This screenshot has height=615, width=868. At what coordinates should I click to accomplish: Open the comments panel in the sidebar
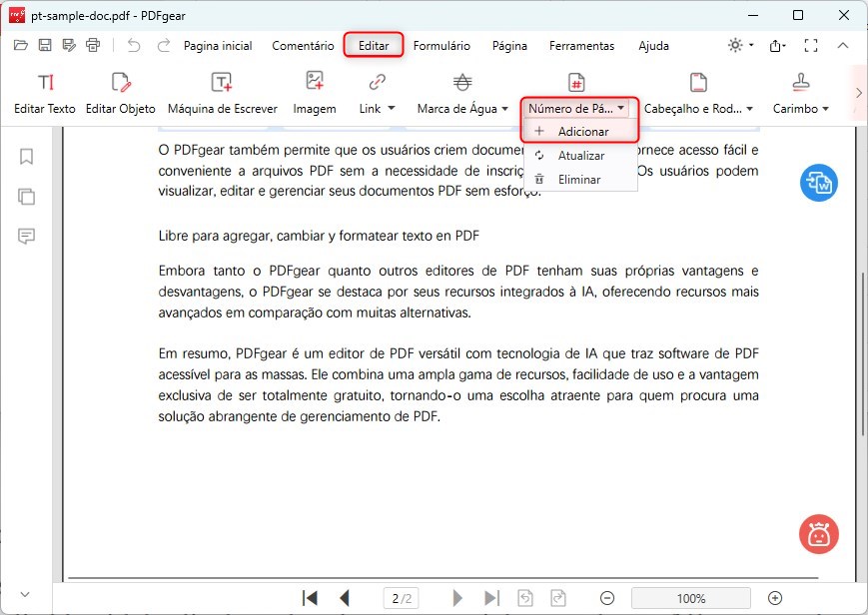25,237
